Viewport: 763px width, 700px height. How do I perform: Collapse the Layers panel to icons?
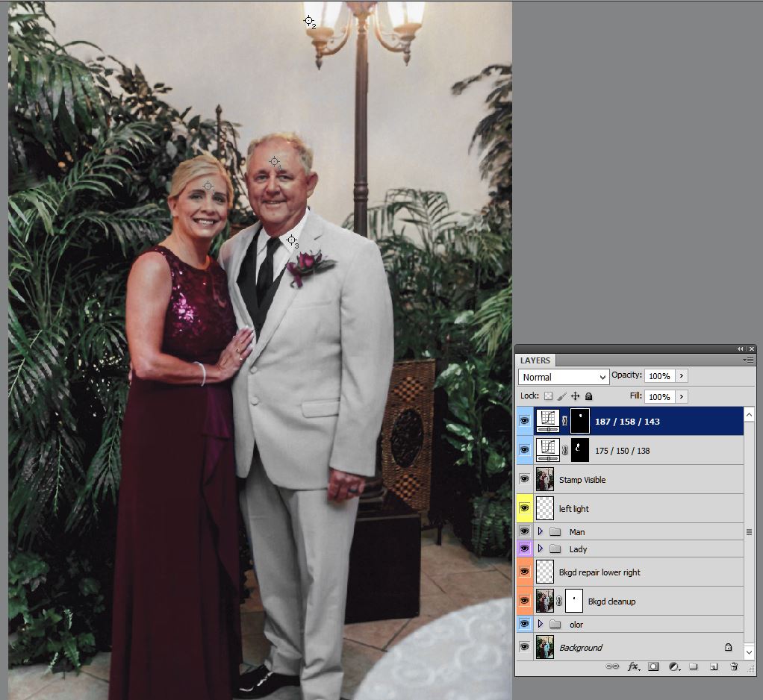[740, 349]
